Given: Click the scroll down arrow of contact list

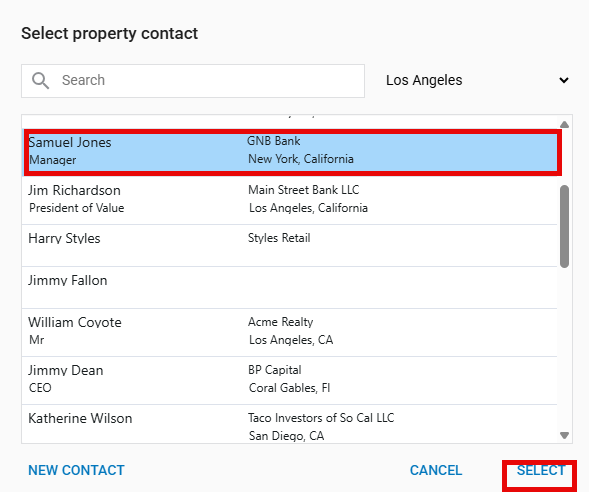Looking at the screenshot, I should coord(564,435).
